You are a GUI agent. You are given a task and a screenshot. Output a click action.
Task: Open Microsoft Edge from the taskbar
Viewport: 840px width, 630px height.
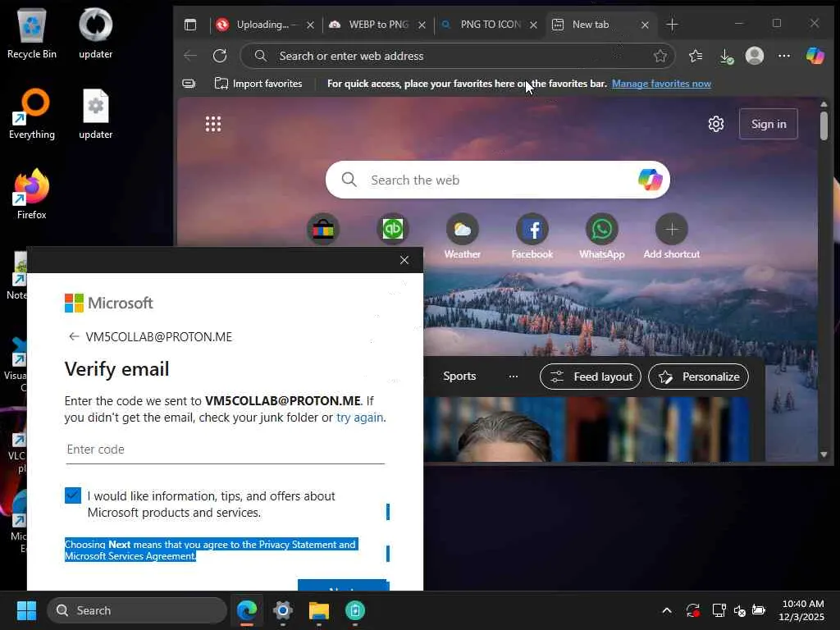tap(247, 610)
